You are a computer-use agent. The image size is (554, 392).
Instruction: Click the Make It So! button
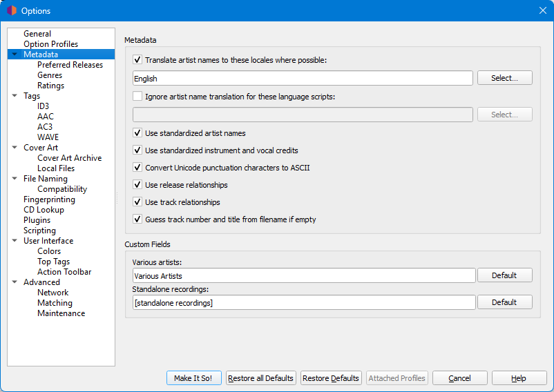(x=193, y=378)
